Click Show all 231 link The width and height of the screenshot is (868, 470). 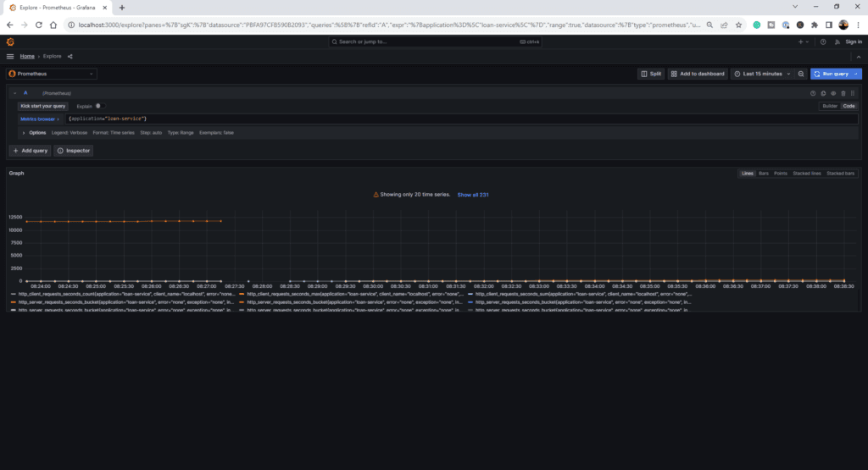click(x=473, y=195)
